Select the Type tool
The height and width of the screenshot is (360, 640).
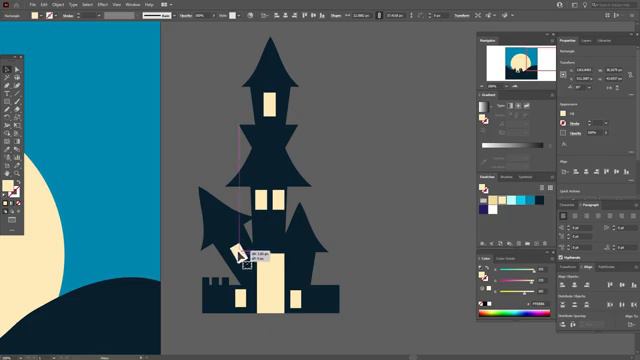7,93
